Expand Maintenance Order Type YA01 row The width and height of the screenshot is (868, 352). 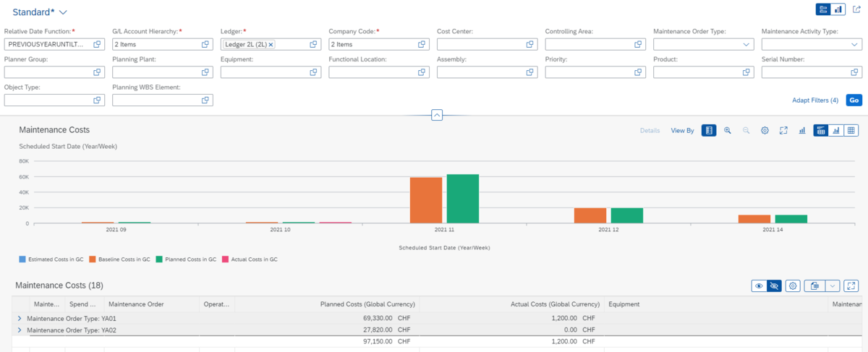[20, 318]
